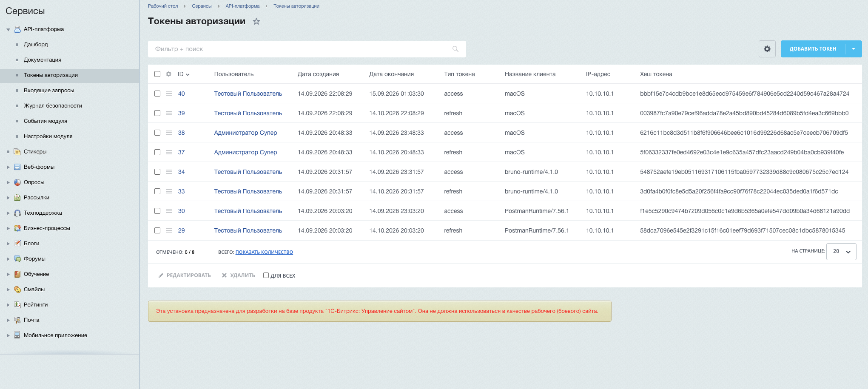Check the box for token row 34
Image resolution: width=868 pixels, height=389 pixels.
pyautogui.click(x=157, y=172)
